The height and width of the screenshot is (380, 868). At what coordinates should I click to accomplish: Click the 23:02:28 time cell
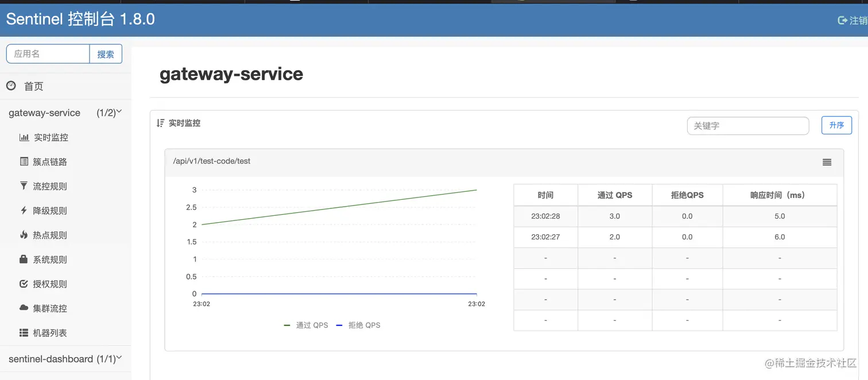click(545, 216)
